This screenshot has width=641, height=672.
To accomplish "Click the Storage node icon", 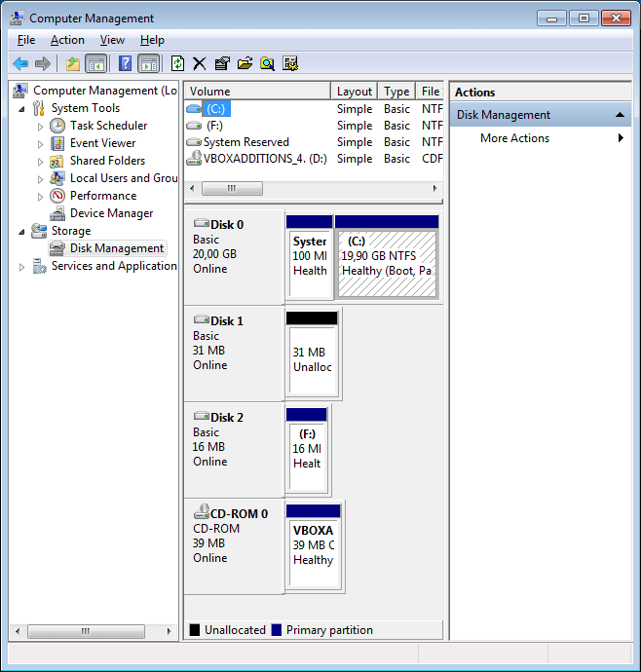I will point(39,231).
